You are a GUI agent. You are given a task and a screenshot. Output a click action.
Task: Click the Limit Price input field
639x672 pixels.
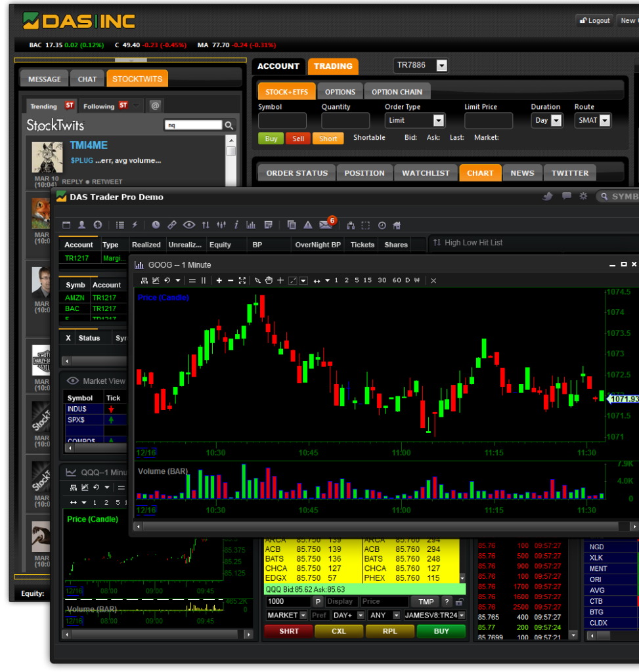click(x=489, y=121)
